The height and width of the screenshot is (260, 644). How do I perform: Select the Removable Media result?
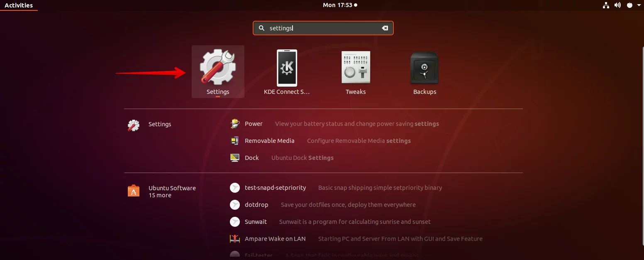270,141
